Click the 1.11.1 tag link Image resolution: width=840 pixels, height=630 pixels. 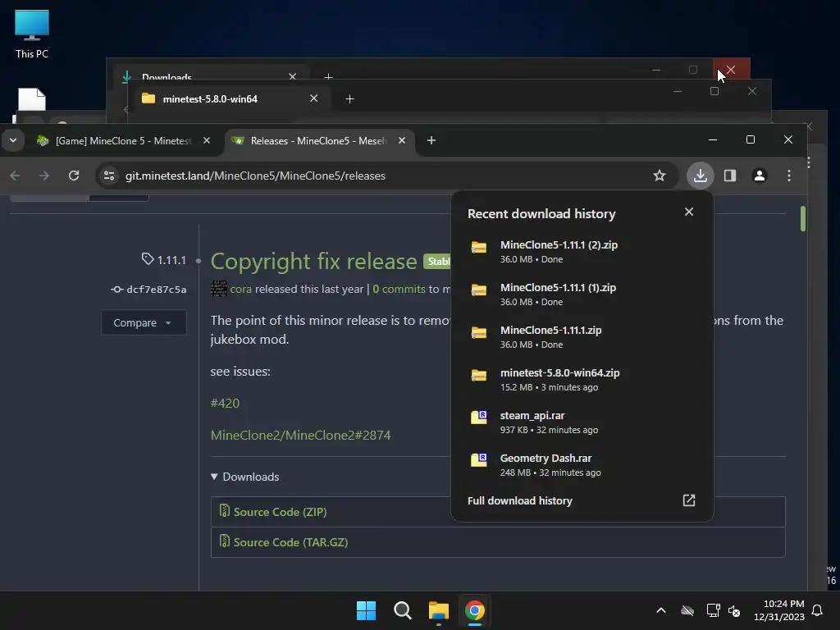[x=171, y=260]
